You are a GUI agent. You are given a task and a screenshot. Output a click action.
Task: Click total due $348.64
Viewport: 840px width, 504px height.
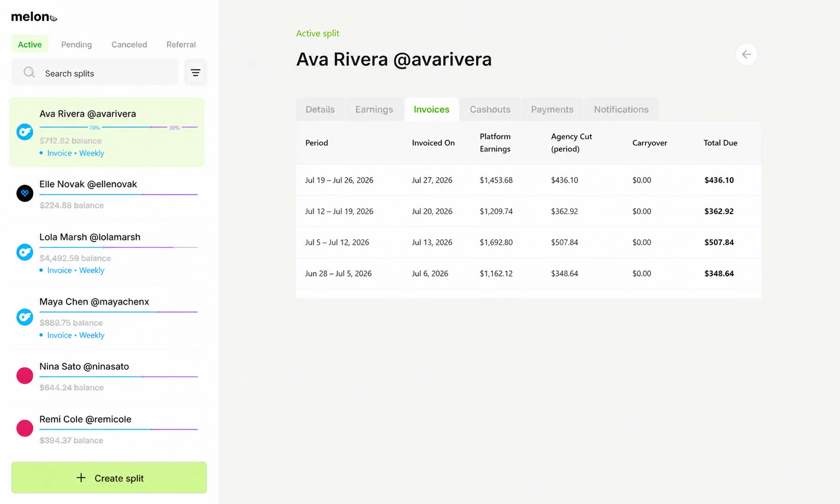point(719,273)
